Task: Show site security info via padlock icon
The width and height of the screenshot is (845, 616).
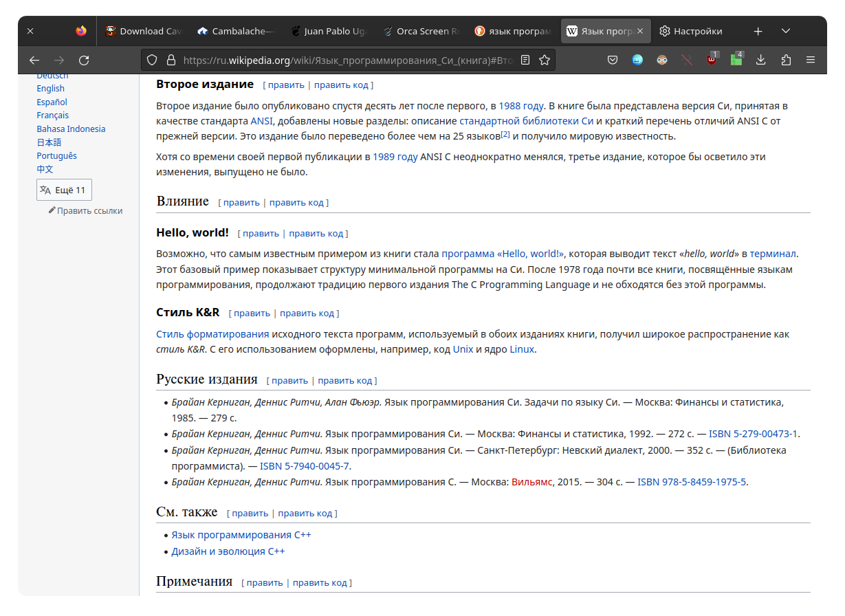Action: (x=171, y=60)
